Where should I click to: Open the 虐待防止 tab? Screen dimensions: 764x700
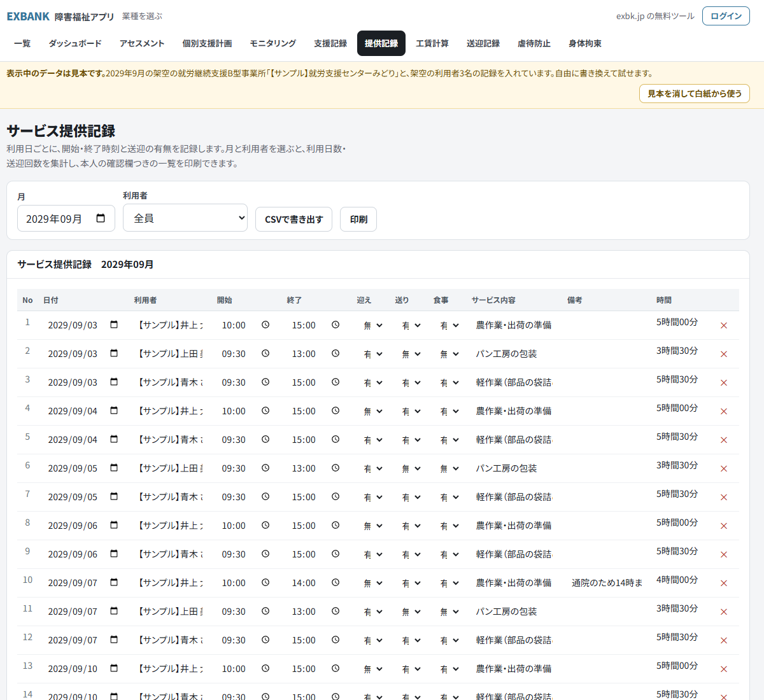534,43
